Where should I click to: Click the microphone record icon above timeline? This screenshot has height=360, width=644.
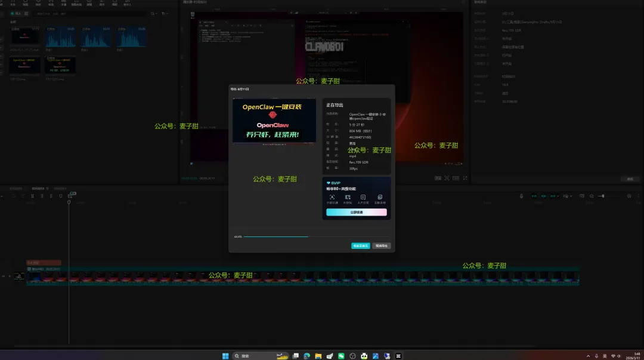521,196
